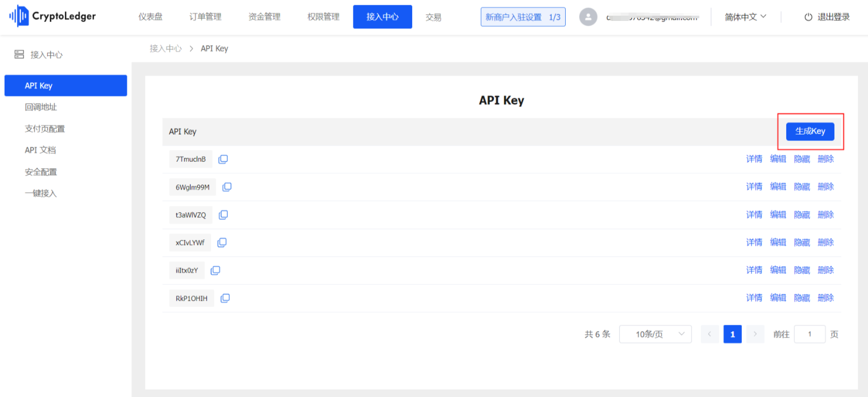Copy the 7TmuclnB API key

click(x=223, y=159)
